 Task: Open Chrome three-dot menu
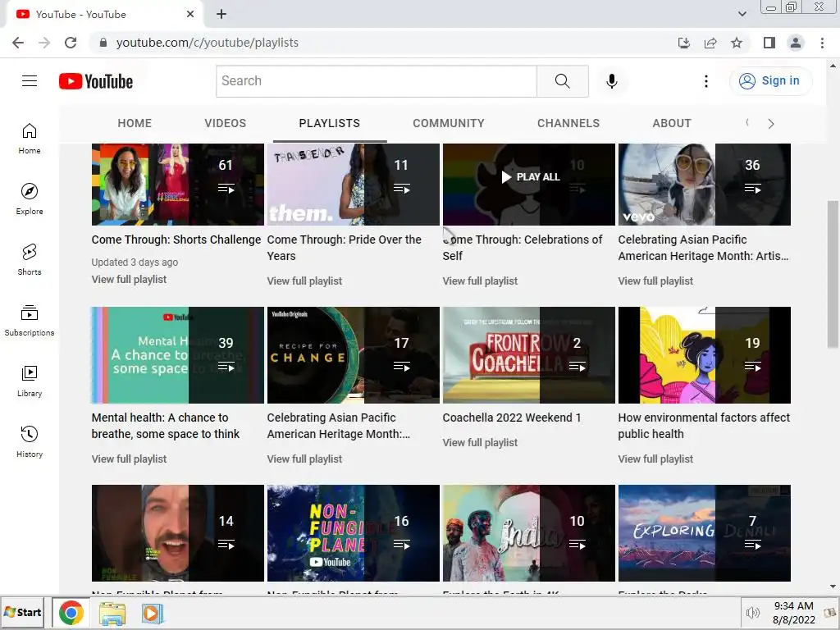[822, 43]
